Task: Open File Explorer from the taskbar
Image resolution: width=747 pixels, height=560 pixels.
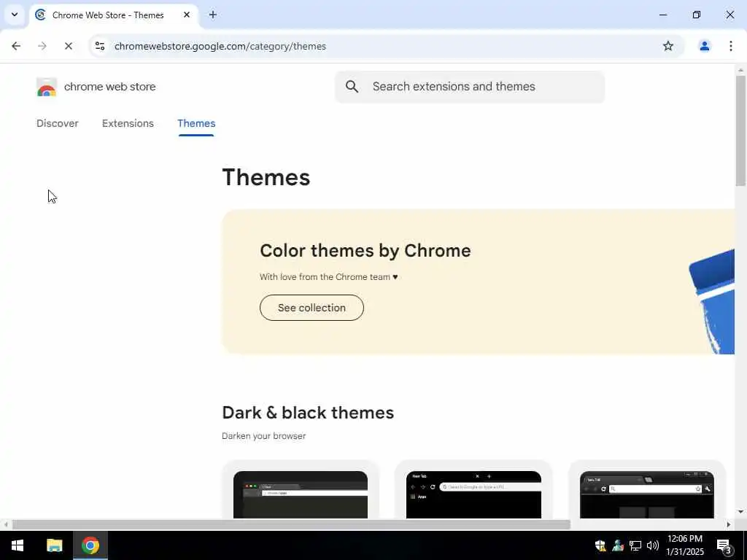Action: [54, 545]
